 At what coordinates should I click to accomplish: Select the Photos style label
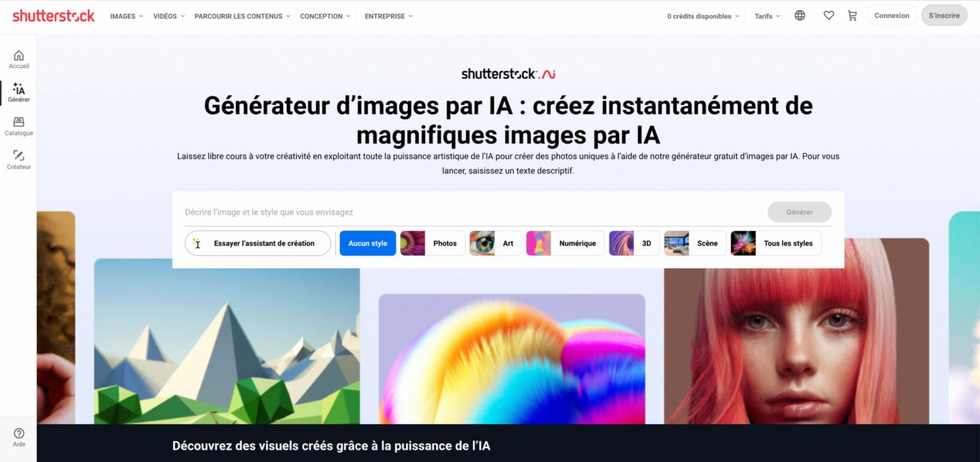[445, 244]
